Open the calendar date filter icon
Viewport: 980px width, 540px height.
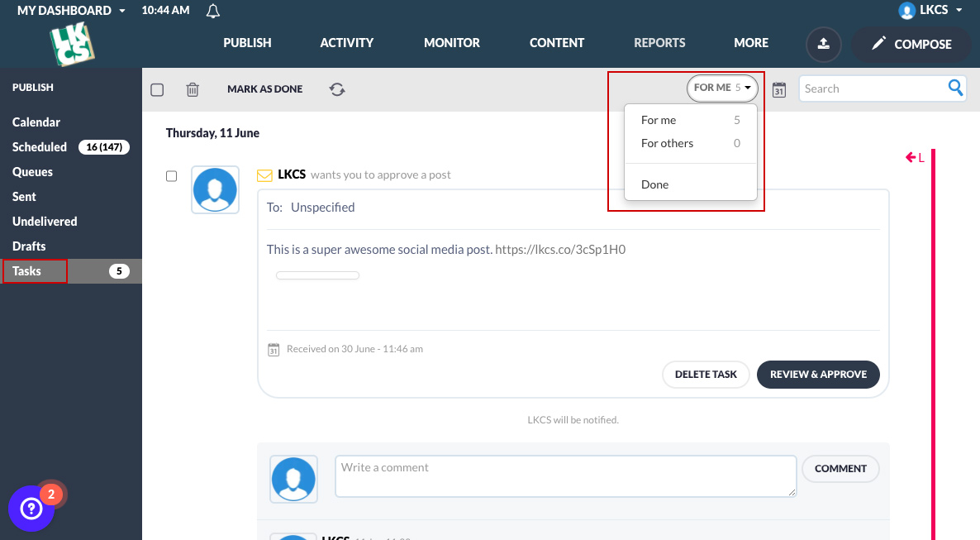[778, 89]
